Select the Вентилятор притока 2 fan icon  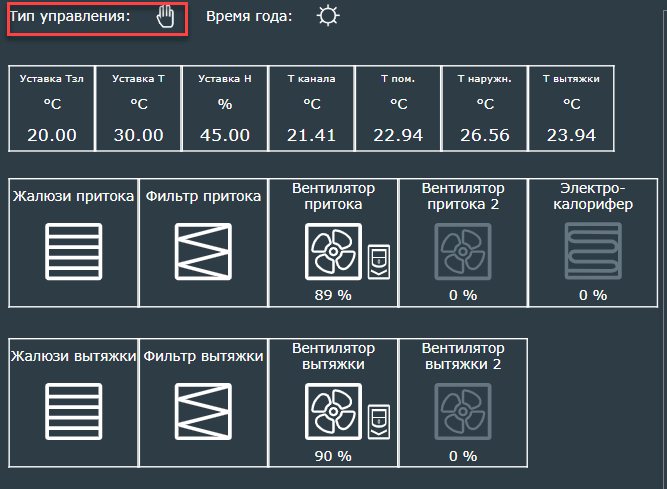tap(462, 251)
